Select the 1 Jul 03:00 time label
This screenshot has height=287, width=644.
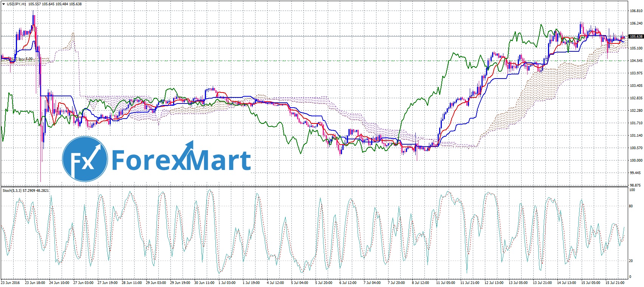[228, 282]
